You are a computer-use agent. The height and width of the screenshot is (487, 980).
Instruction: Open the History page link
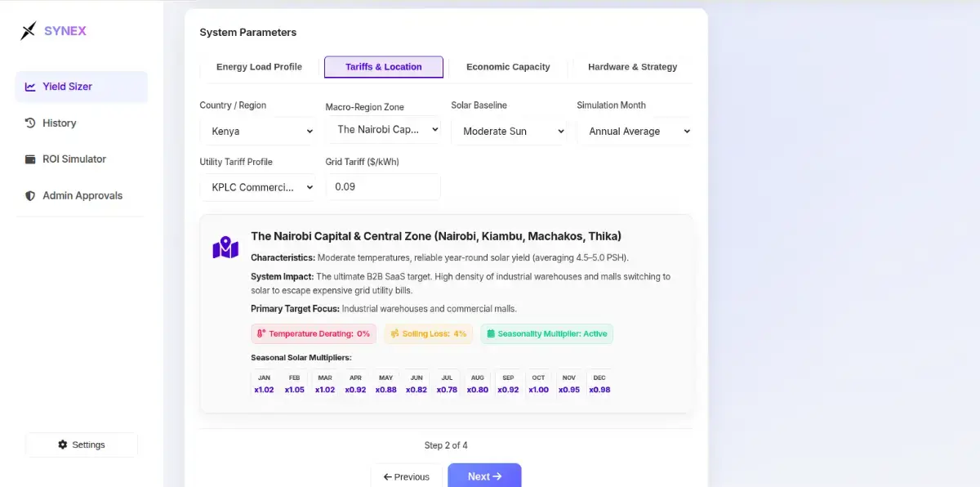pos(81,123)
